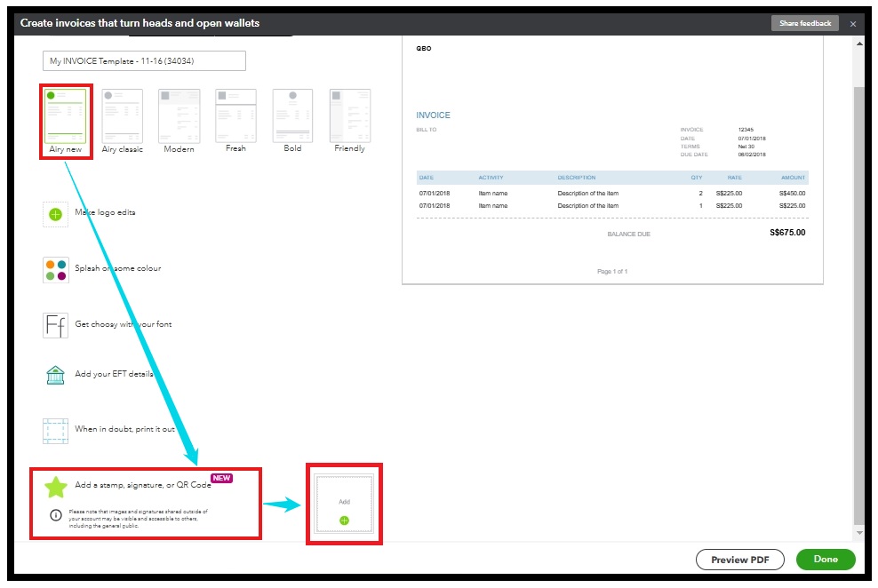This screenshot has height=588, width=878.
Task: Pick the Fresh template style
Action: point(235,111)
